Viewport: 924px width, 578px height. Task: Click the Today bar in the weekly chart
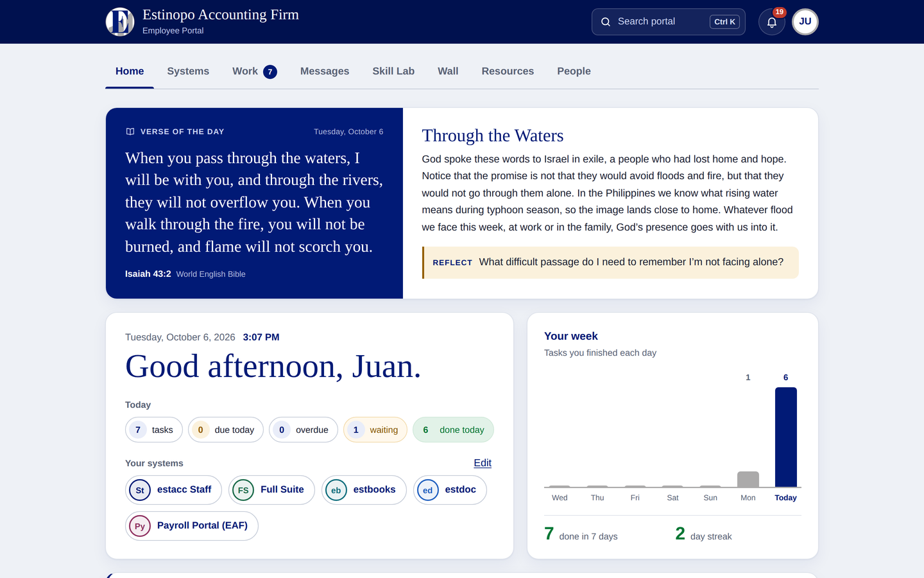[x=785, y=437]
